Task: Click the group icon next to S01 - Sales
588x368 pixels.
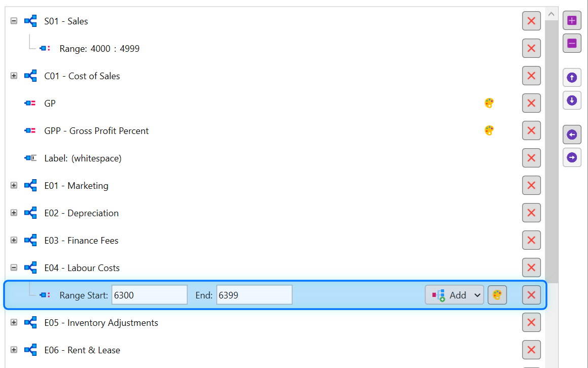Action: [30, 21]
